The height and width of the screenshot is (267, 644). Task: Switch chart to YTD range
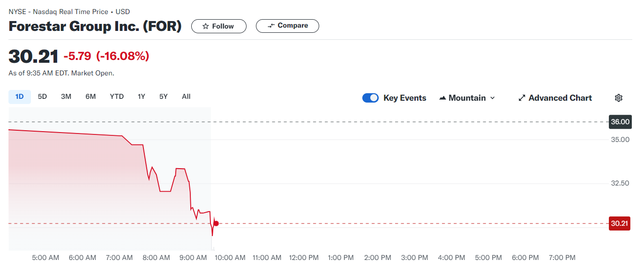click(x=117, y=96)
